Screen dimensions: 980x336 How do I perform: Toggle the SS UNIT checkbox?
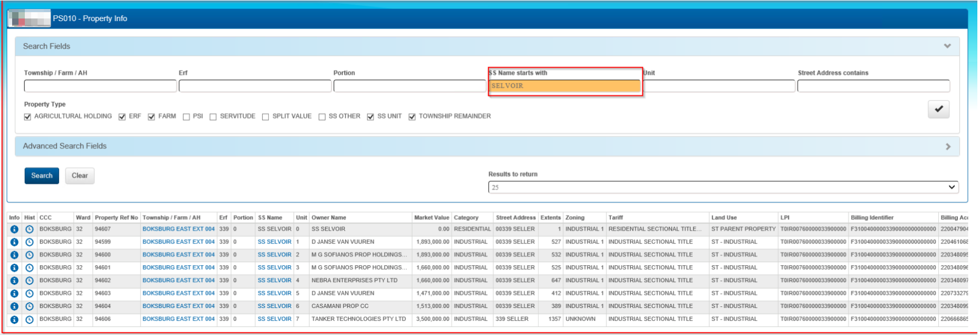[371, 117]
